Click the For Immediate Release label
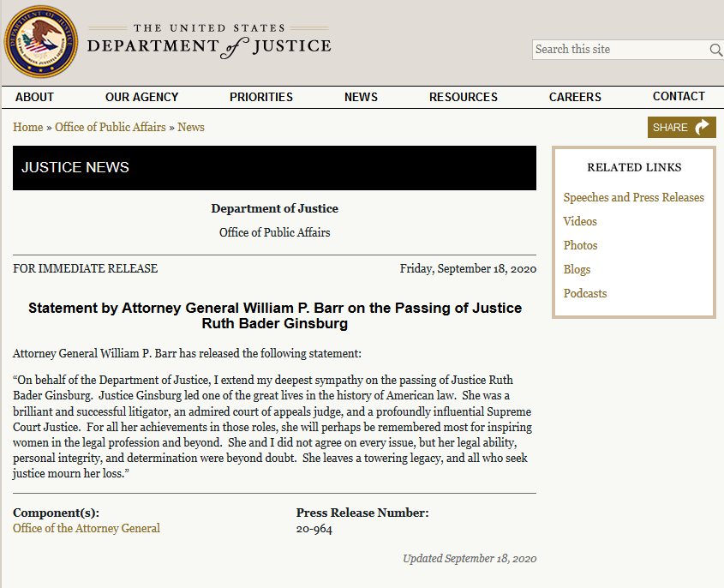The width and height of the screenshot is (724, 588). [86, 268]
